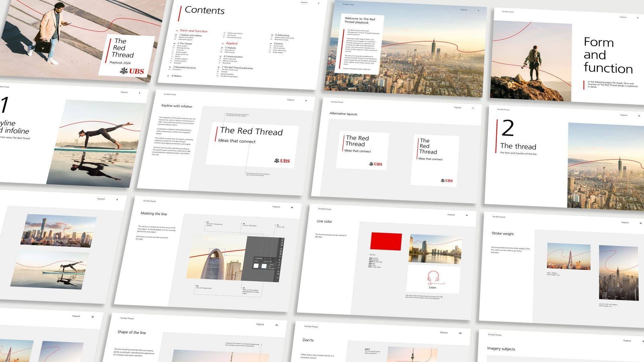
Task: Click the 'Alternative layouts' slide heading
Action: 343,114
